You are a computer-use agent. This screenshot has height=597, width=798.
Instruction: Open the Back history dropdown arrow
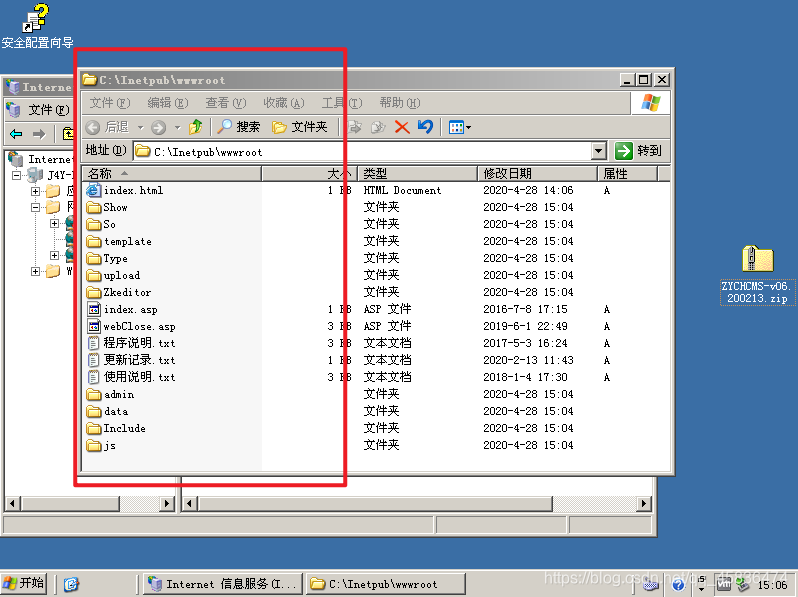pos(140,127)
